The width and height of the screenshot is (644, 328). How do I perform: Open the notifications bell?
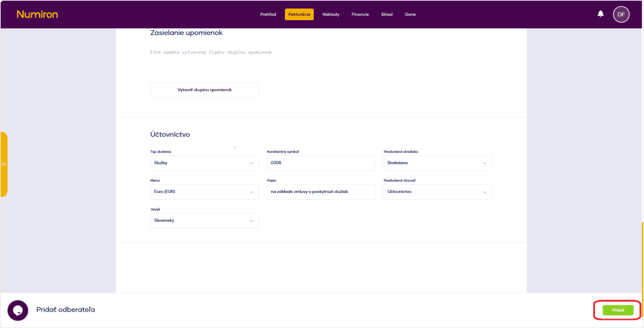600,14
